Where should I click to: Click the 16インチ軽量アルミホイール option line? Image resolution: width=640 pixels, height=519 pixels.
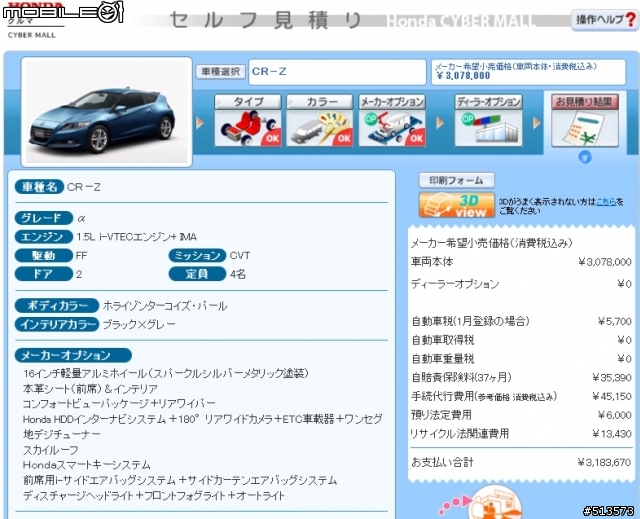coord(166,373)
